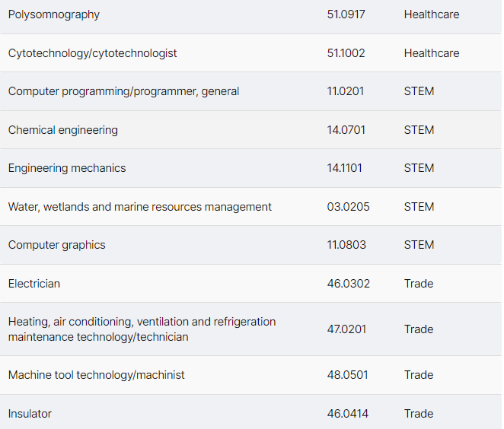Image resolution: width=504 pixels, height=429 pixels.
Task: Select code 48.0501 in machinist row
Action: pos(348,375)
